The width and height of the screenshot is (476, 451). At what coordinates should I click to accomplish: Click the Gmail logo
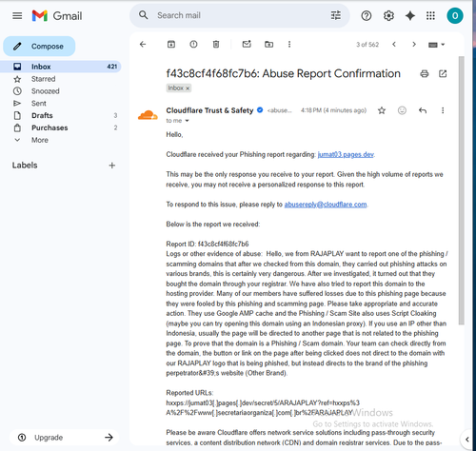point(57,15)
